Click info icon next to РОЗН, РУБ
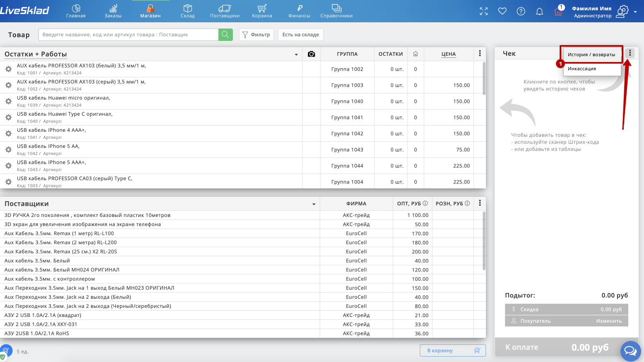 point(467,203)
